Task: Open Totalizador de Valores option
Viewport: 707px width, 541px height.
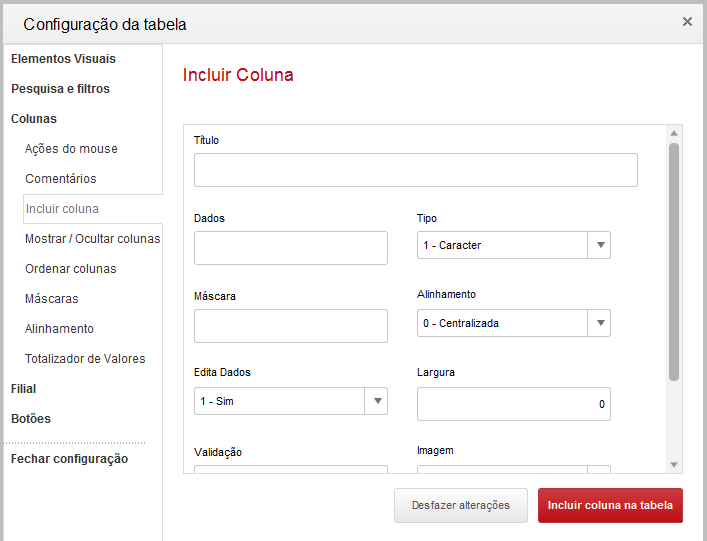Action: point(85,359)
